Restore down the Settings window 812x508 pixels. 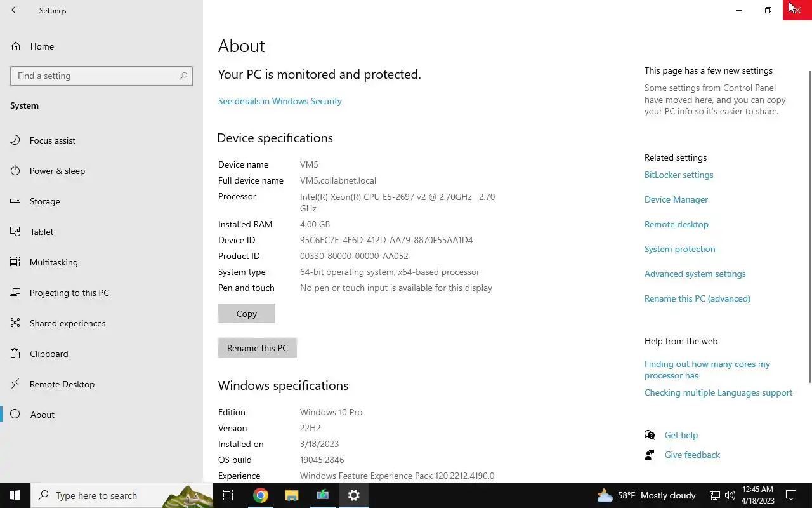click(x=768, y=10)
